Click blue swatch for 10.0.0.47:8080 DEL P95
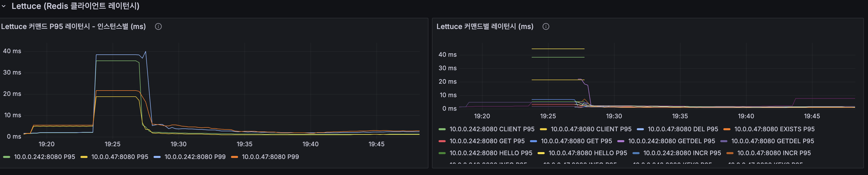The height and width of the screenshot is (175, 868). pyautogui.click(x=640, y=129)
